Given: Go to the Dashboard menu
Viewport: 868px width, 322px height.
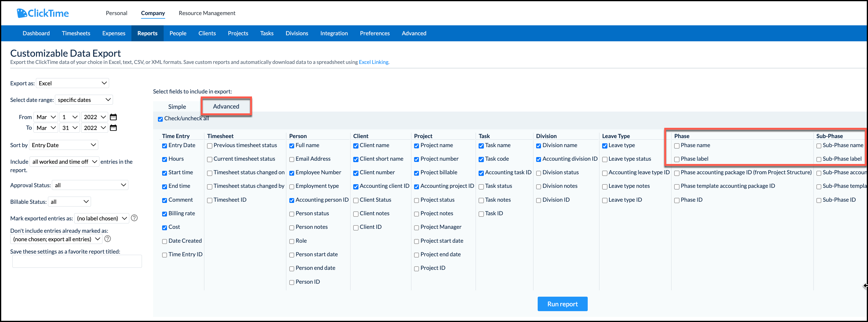Looking at the screenshot, I should pos(36,33).
